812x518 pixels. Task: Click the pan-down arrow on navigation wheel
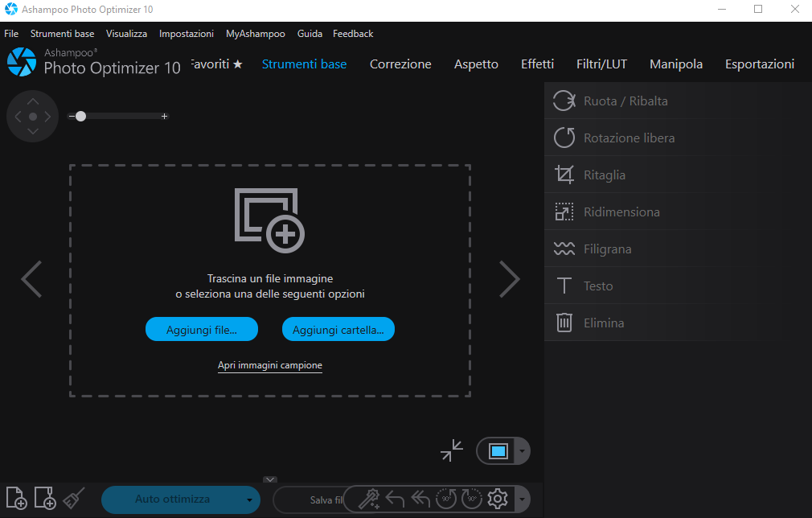click(33, 132)
